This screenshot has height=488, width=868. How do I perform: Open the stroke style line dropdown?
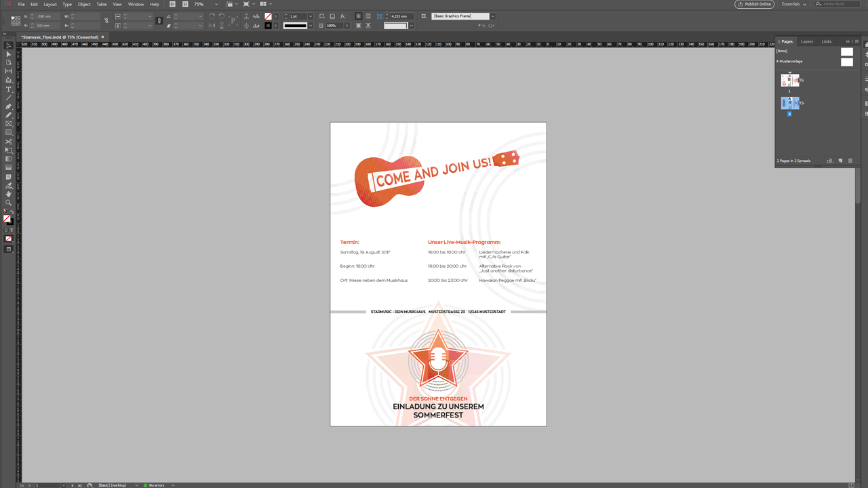point(311,26)
